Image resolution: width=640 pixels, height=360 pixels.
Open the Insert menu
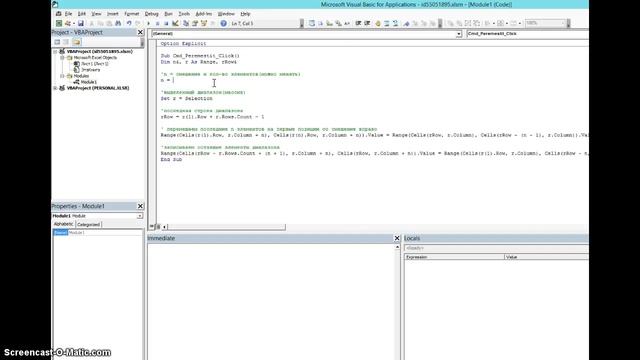[113, 14]
